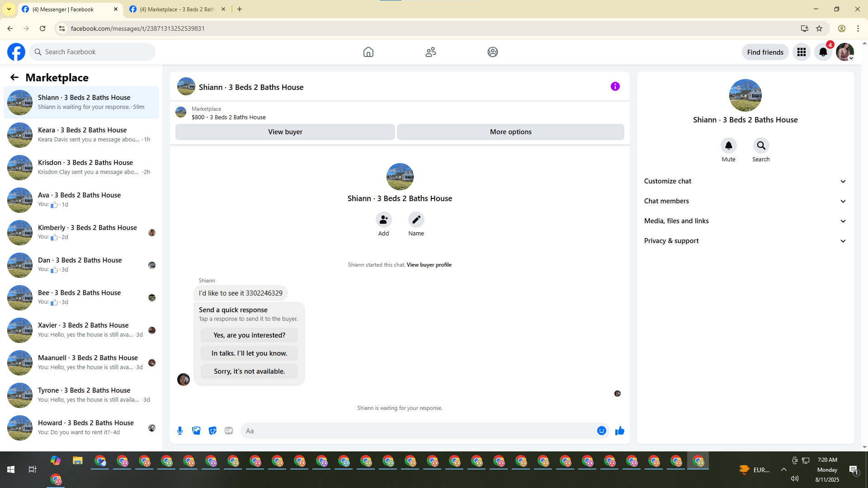Open the notifications bell

point(823,52)
